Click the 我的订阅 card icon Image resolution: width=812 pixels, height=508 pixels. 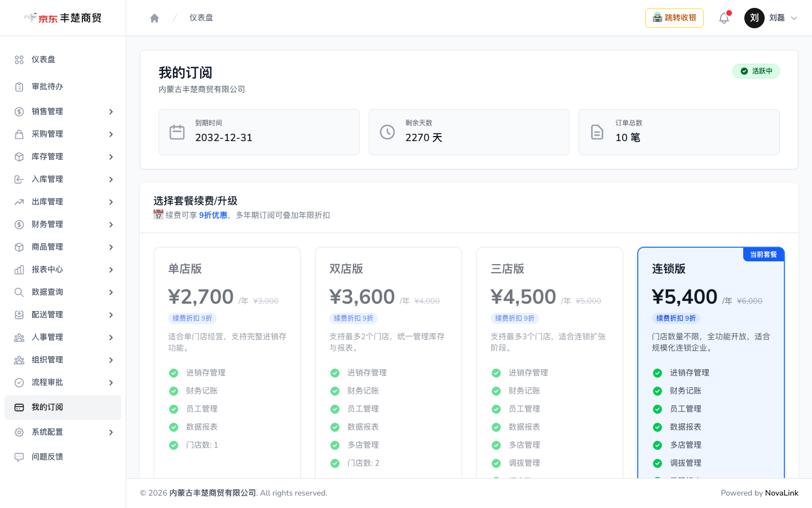point(19,408)
